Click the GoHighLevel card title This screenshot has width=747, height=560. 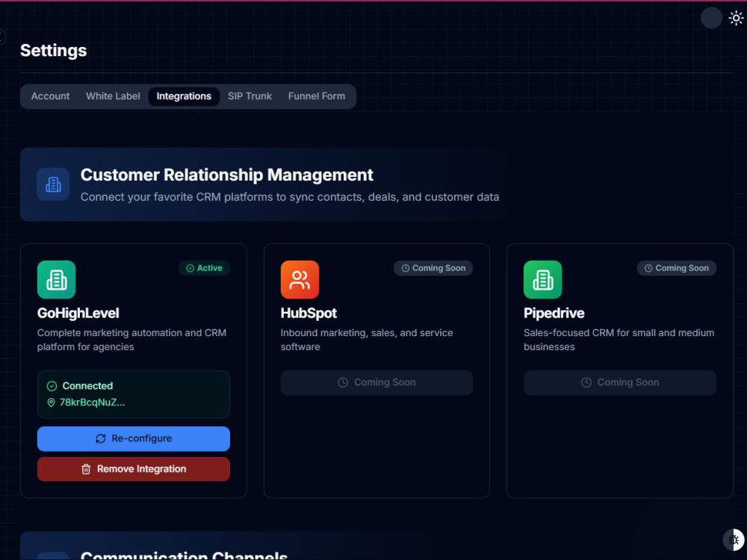[x=78, y=314]
